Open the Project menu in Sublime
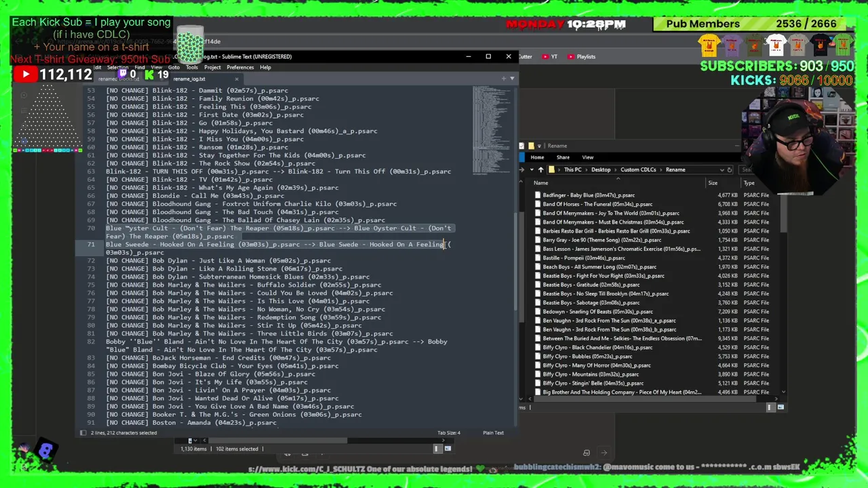Image resolution: width=868 pixels, height=488 pixels. 212,67
